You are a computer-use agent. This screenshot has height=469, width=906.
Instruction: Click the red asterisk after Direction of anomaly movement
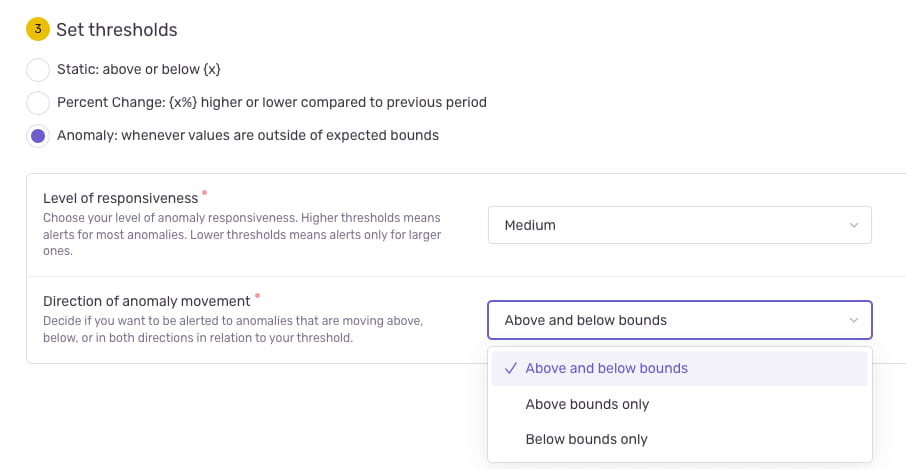click(257, 296)
